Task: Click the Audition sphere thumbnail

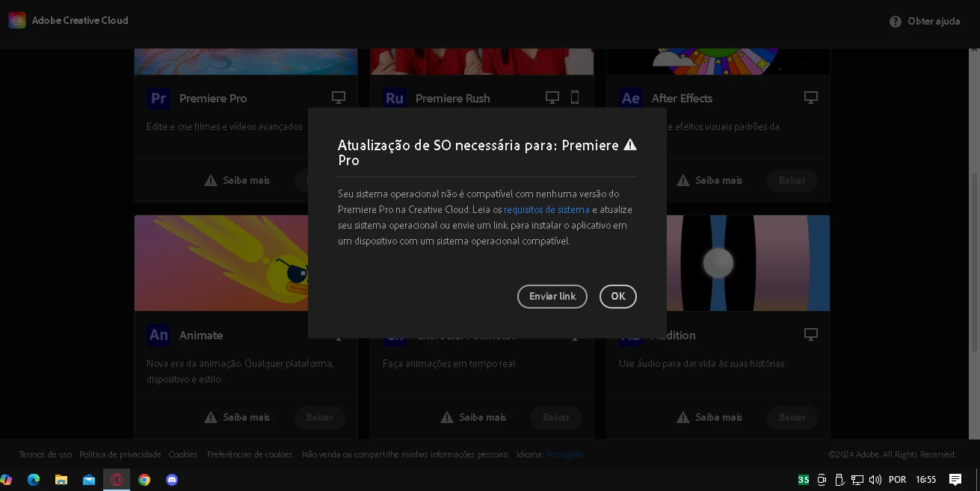Action: [x=748, y=263]
